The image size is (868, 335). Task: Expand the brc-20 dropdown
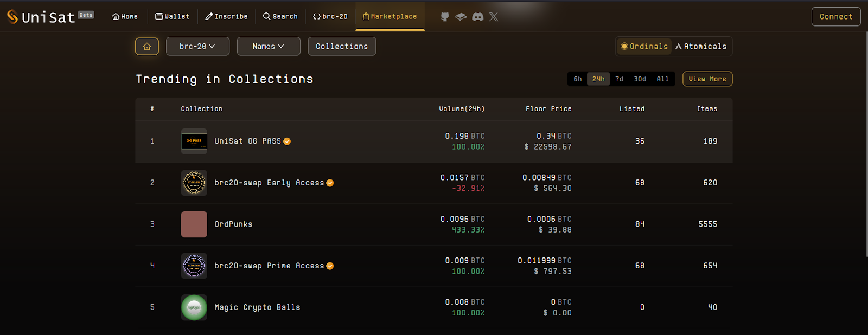tap(197, 47)
